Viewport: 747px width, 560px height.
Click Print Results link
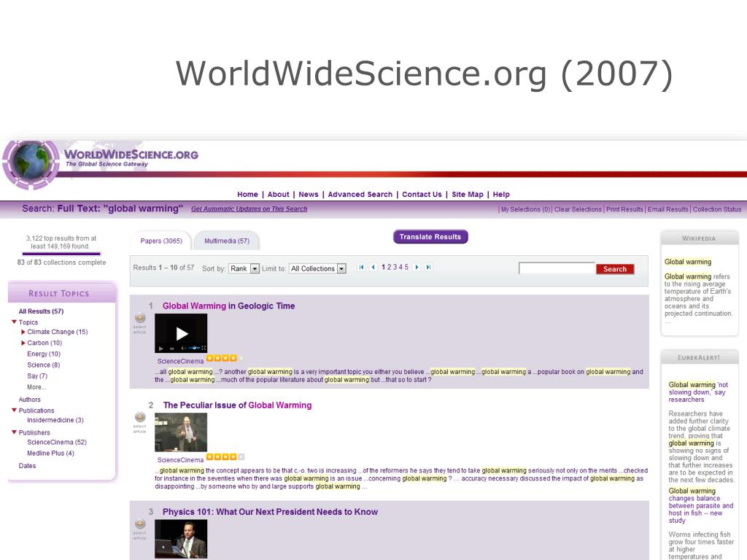click(624, 209)
